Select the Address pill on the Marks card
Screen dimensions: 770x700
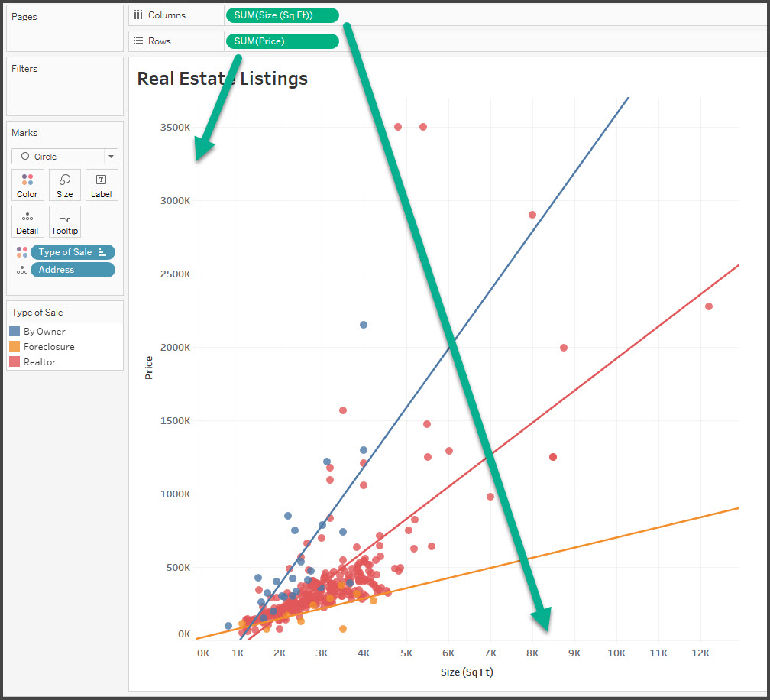coord(73,269)
